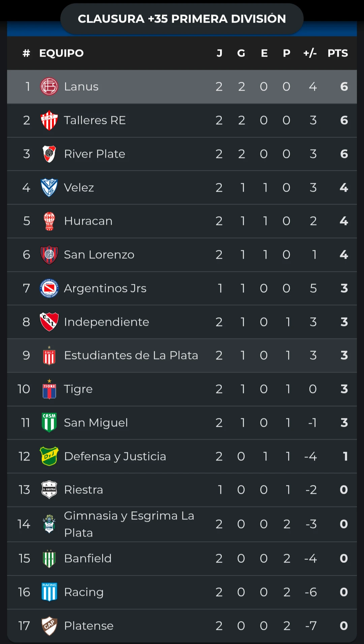Tap the Banfield team name

pyautogui.click(x=88, y=558)
